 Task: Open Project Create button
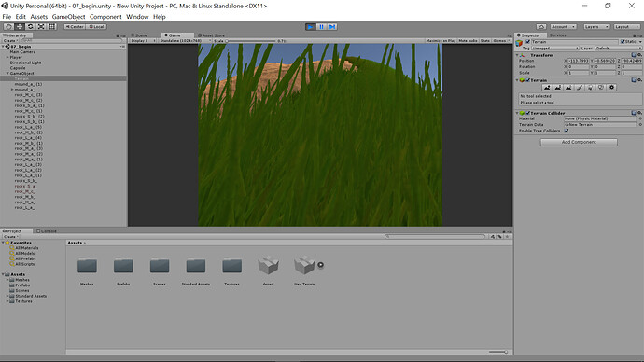[x=10, y=237]
